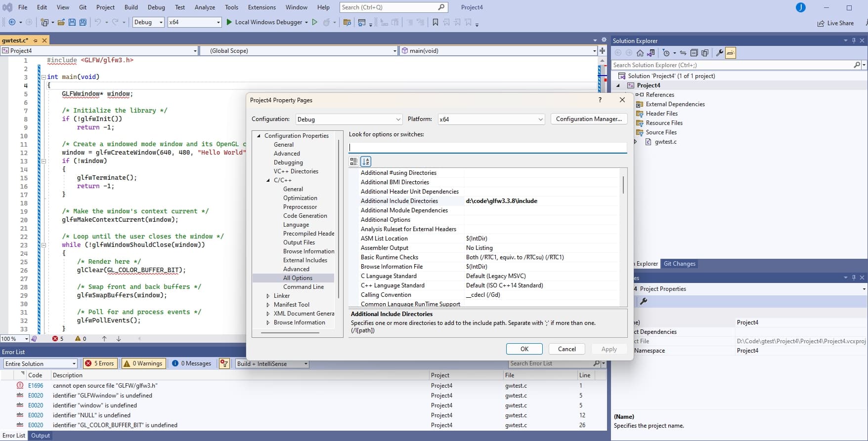Screen dimensions: 868x441
Task: Open the Analyze menu
Action: pyautogui.click(x=205, y=7)
